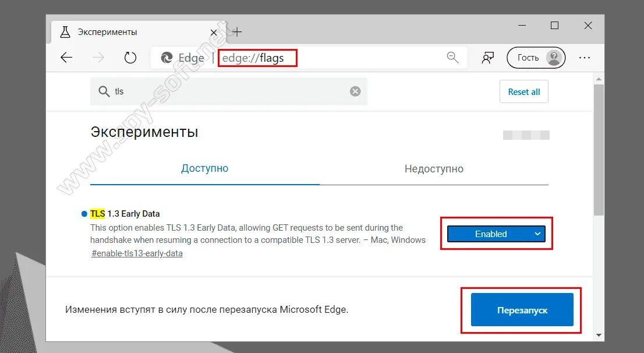The height and width of the screenshot is (353, 644).
Task: Click the Перезапуск button
Action: [x=522, y=310]
